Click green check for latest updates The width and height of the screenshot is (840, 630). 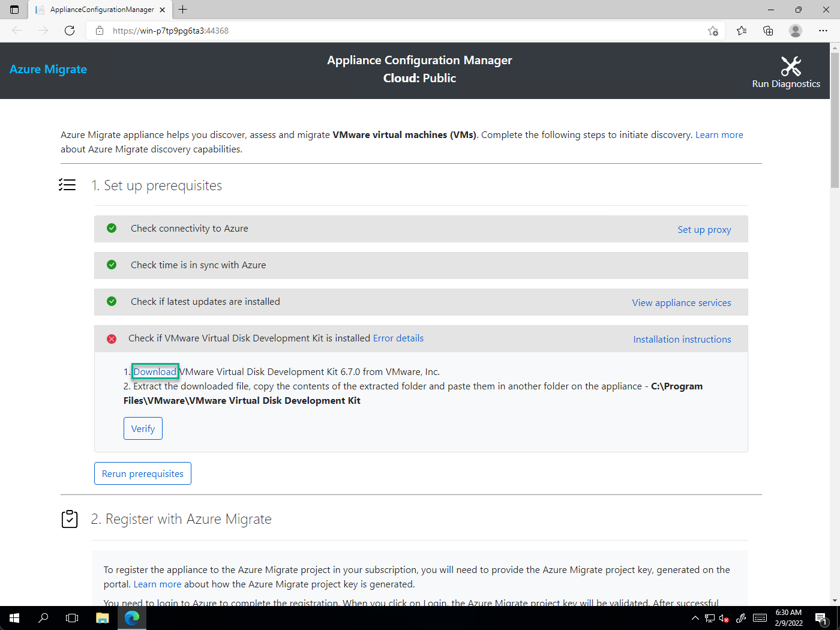(x=112, y=301)
